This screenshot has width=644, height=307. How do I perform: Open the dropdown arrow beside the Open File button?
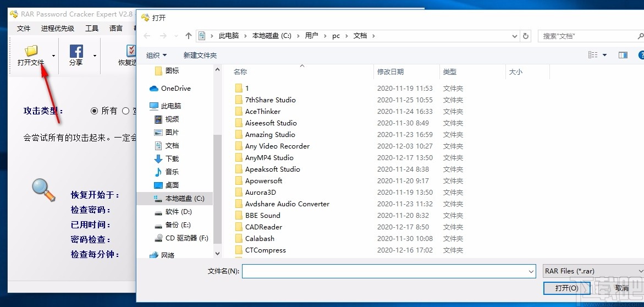click(x=53, y=56)
